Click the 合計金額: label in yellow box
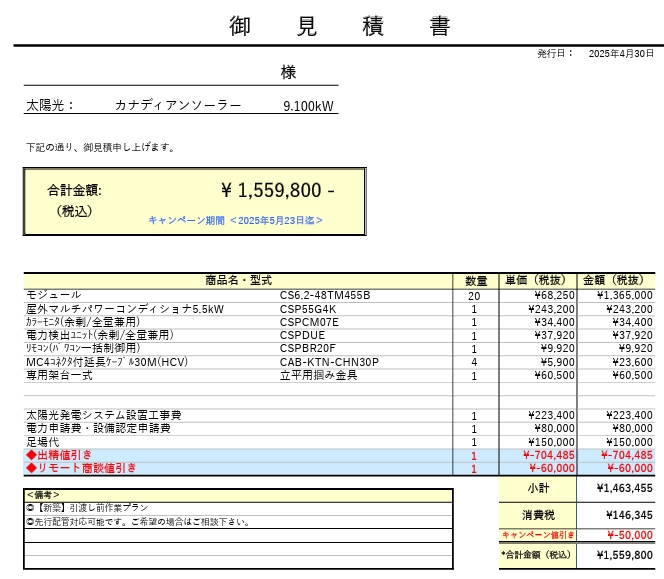 coord(75,190)
